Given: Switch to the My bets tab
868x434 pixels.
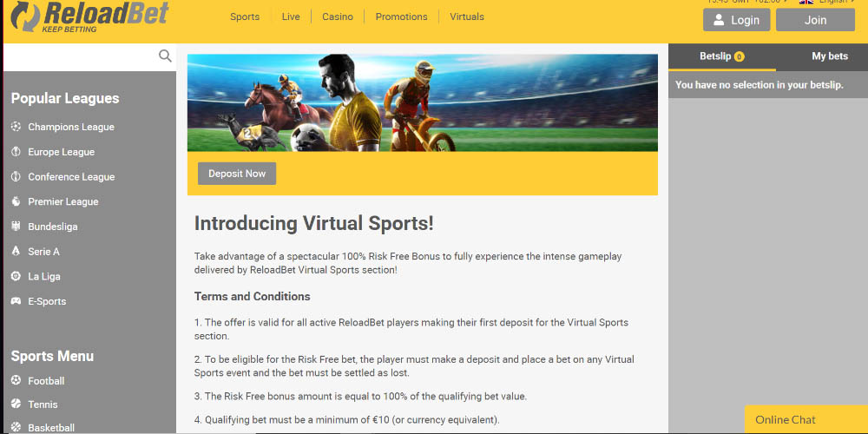Looking at the screenshot, I should point(830,56).
